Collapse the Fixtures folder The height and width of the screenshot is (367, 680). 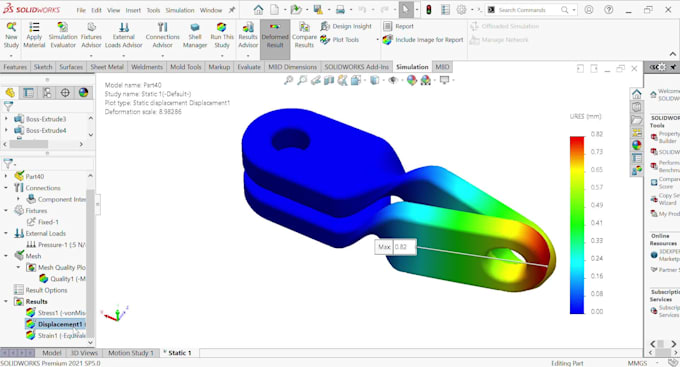6,210
